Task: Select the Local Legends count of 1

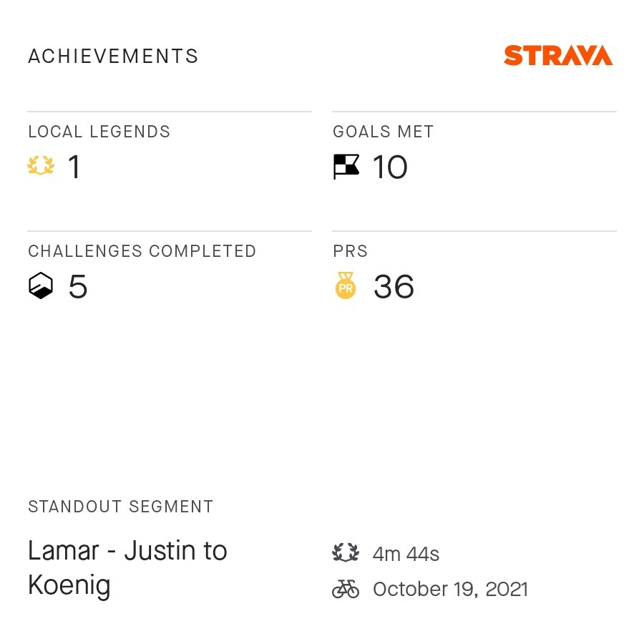Action: pyautogui.click(x=74, y=167)
